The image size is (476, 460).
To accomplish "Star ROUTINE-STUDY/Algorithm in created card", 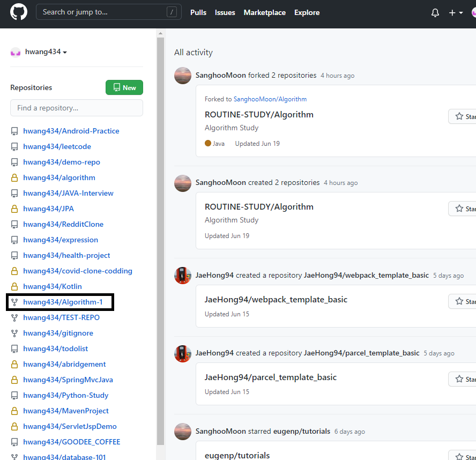I will pyautogui.click(x=463, y=209).
